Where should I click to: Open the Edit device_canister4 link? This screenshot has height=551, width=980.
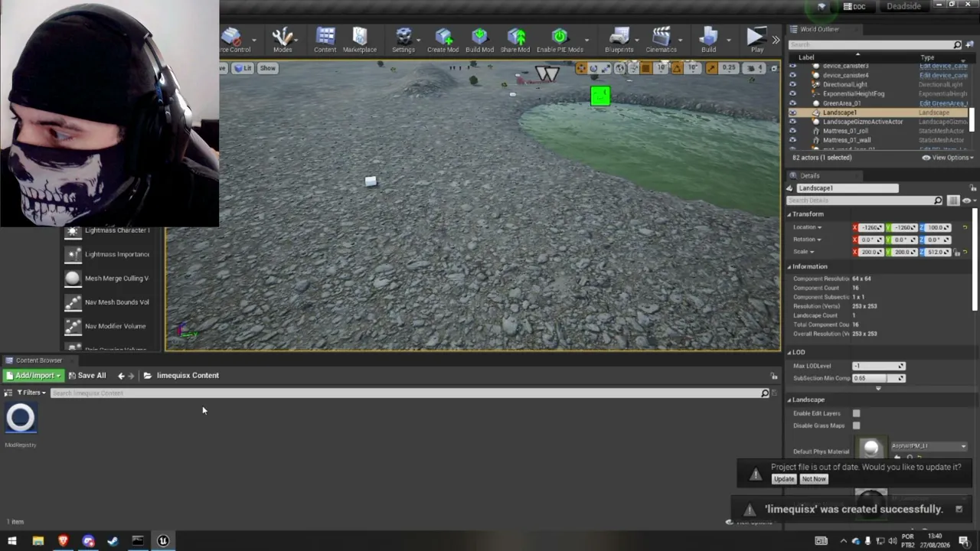pos(943,75)
